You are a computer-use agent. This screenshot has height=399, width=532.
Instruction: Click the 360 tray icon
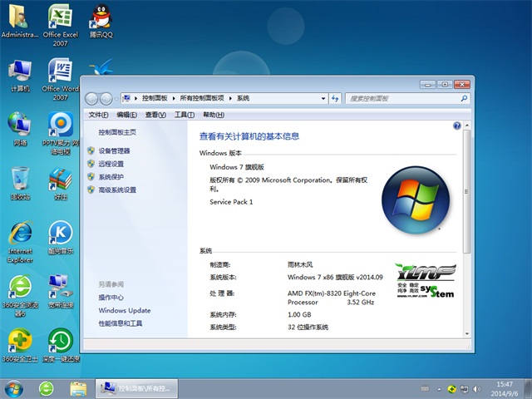click(451, 389)
